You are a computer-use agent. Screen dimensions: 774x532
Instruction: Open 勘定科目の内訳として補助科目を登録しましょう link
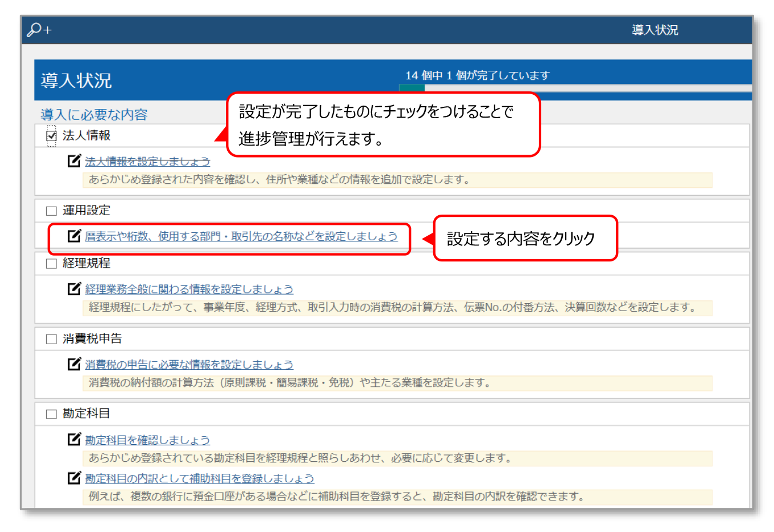point(200,478)
